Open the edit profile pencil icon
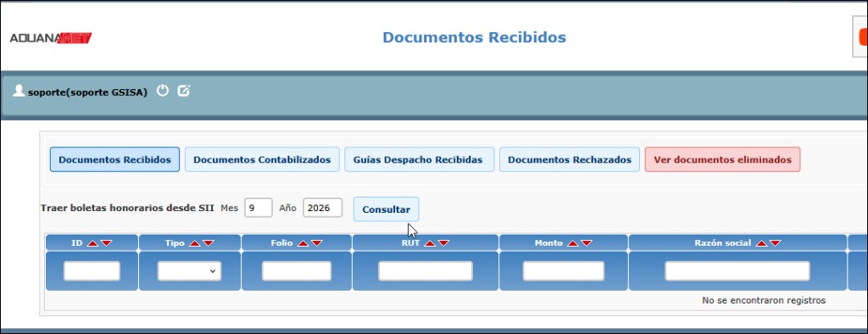 tap(184, 91)
